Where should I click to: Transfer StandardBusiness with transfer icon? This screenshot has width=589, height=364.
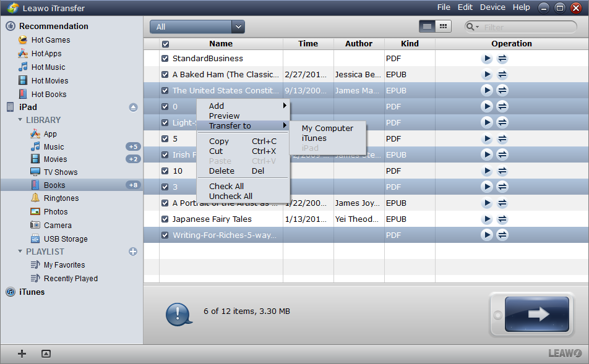point(502,59)
